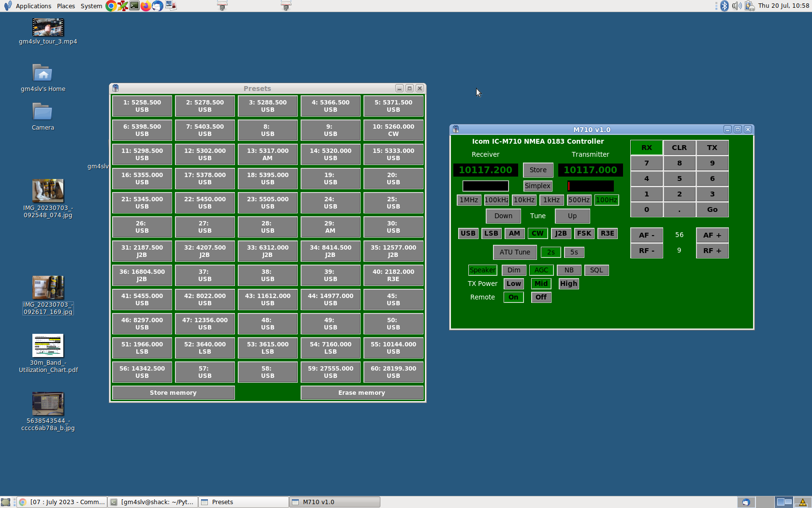Increase audio level with the AF + control
Screen dimensions: 812x508
(x=711, y=235)
